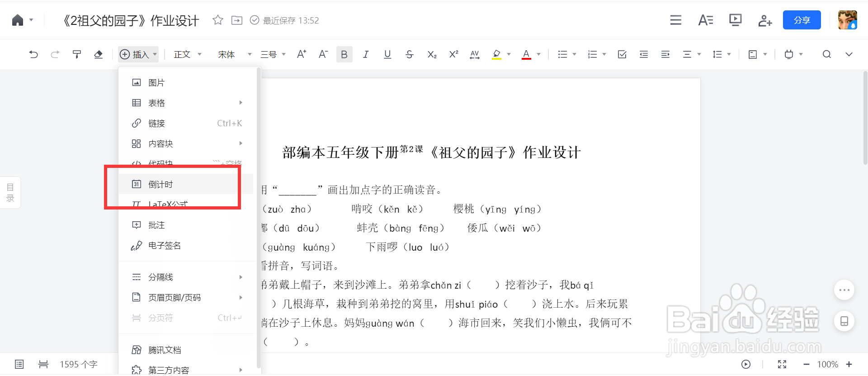Viewport: 868px width, 376px height.
Task: Open the 目录 outline sidebar tab
Action: click(x=10, y=192)
